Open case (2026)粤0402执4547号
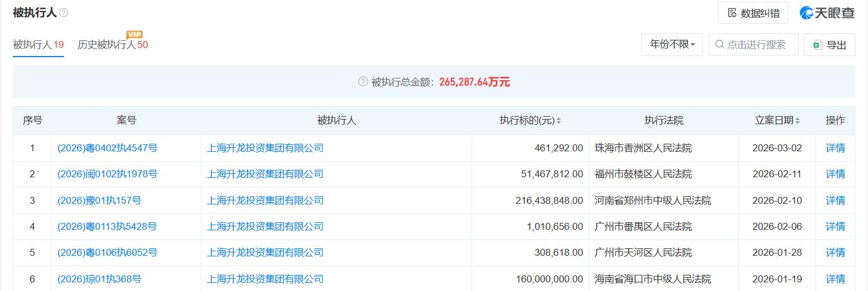868x291 pixels. point(107,148)
